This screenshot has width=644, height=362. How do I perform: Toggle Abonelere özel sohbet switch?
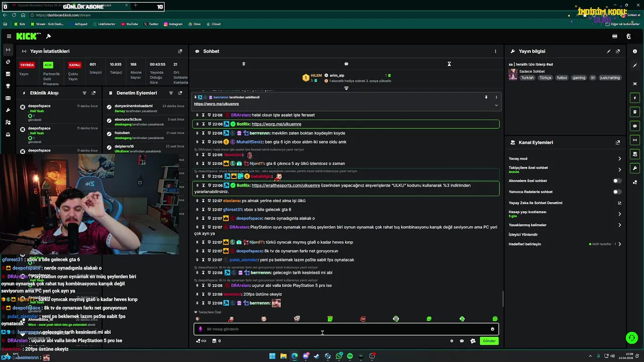pyautogui.click(x=617, y=180)
